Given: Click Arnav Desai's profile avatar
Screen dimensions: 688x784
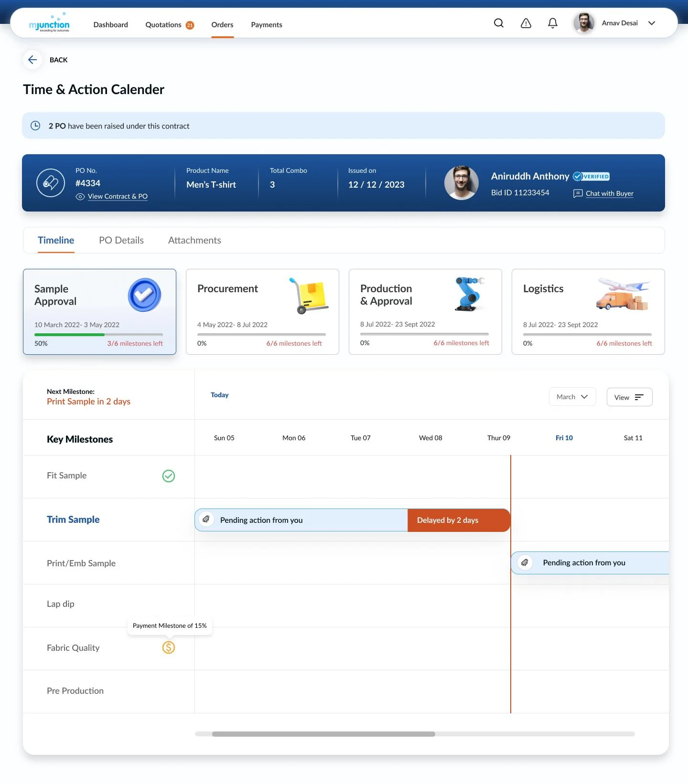Looking at the screenshot, I should click(584, 23).
